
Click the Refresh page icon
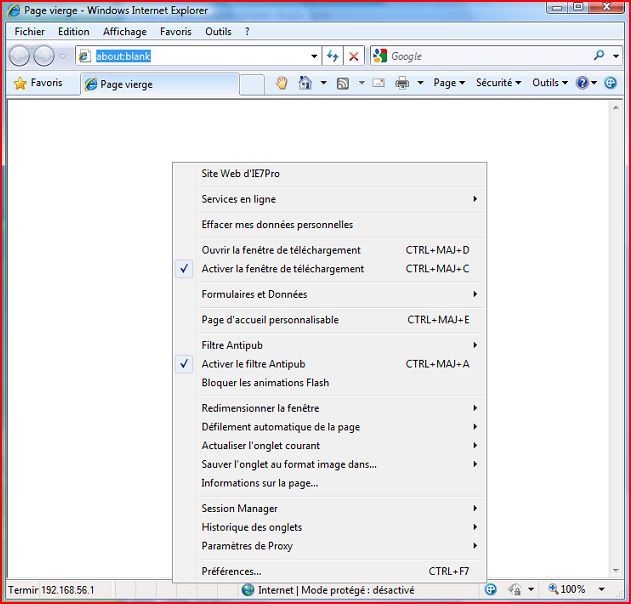(x=332, y=56)
